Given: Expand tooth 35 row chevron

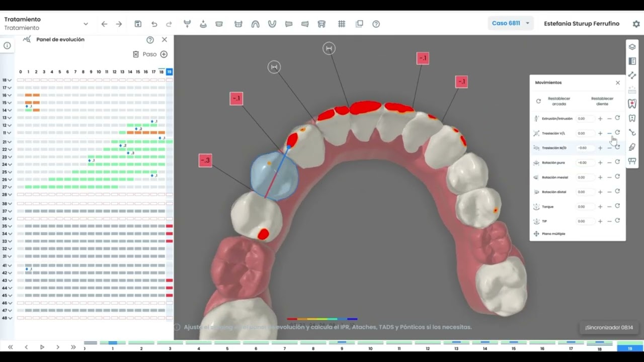Looking at the screenshot, I should 10,226.
